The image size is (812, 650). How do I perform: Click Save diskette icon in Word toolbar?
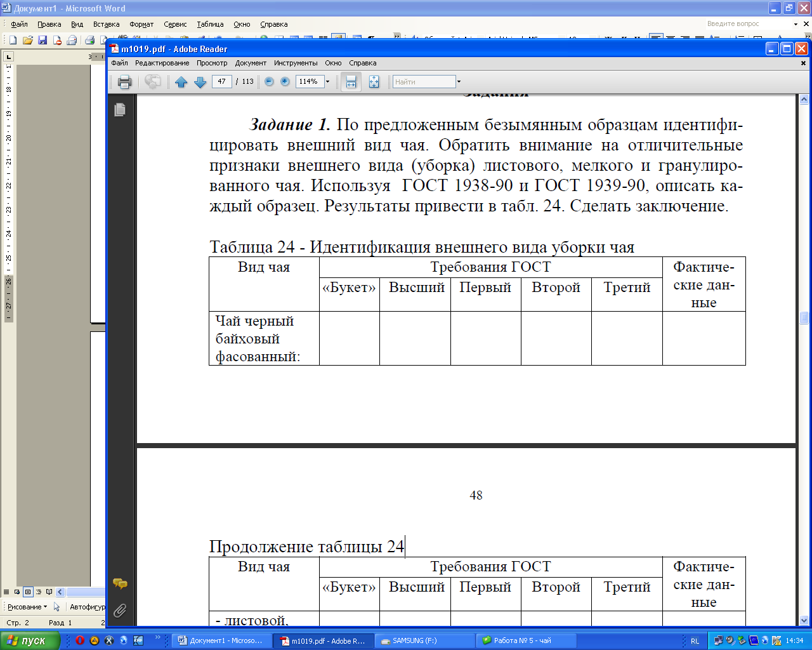click(x=43, y=40)
